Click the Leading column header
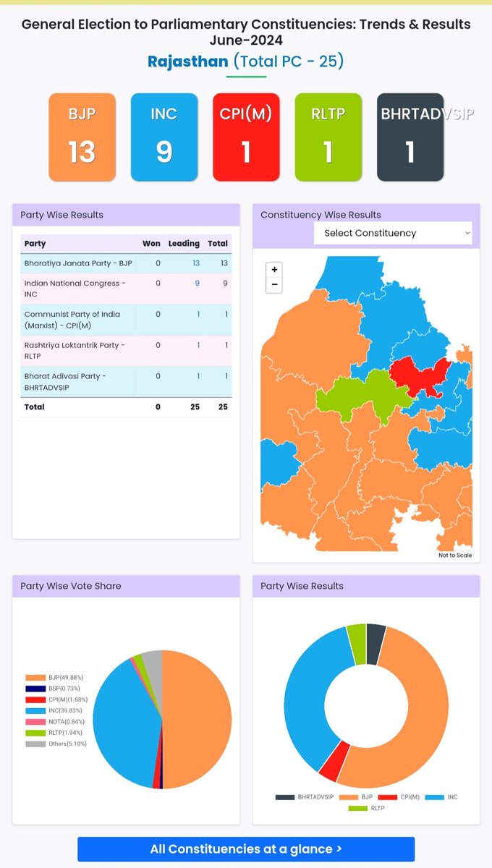Viewport: 492px width, 868px height. 184,244
